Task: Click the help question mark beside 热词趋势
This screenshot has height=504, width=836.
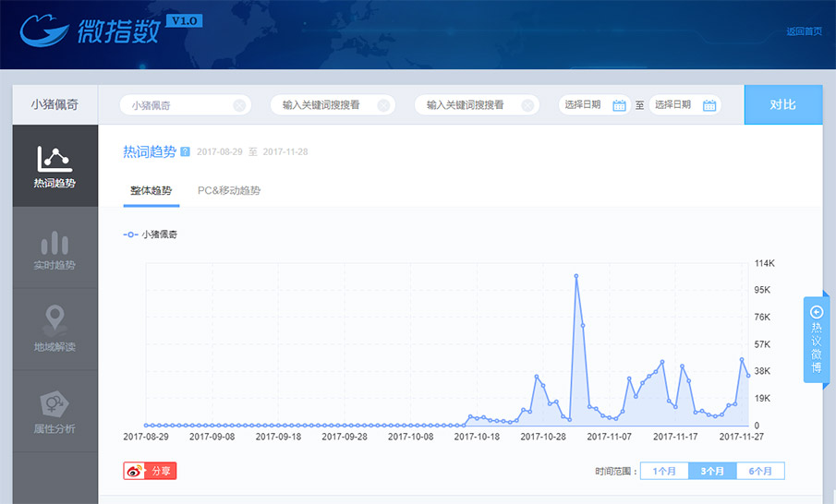Action: 185,151
